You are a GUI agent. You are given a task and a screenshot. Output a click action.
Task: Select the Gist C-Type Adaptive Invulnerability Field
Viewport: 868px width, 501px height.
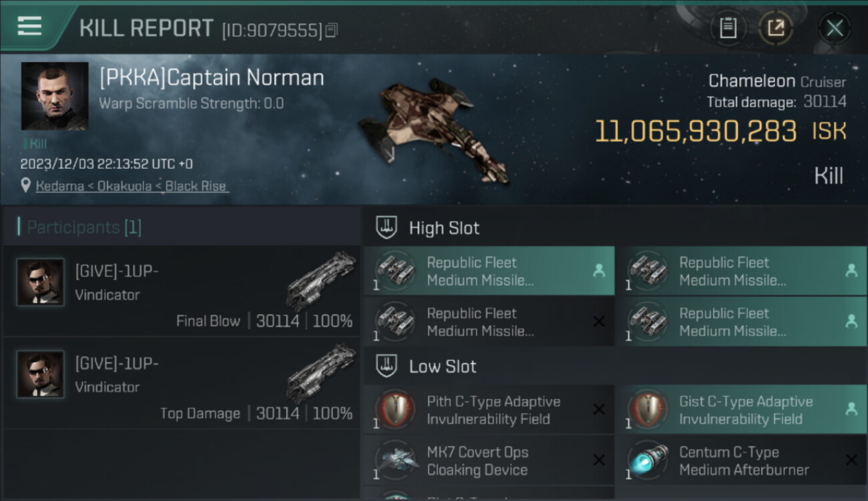[x=741, y=410]
